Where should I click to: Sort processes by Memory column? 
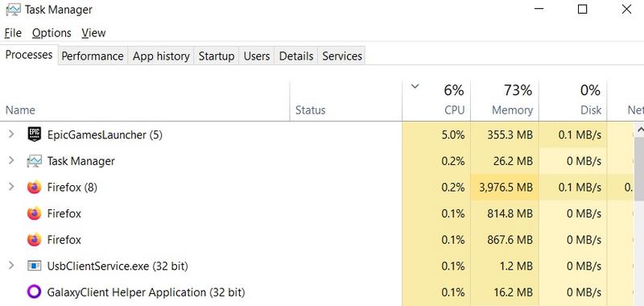(x=505, y=99)
